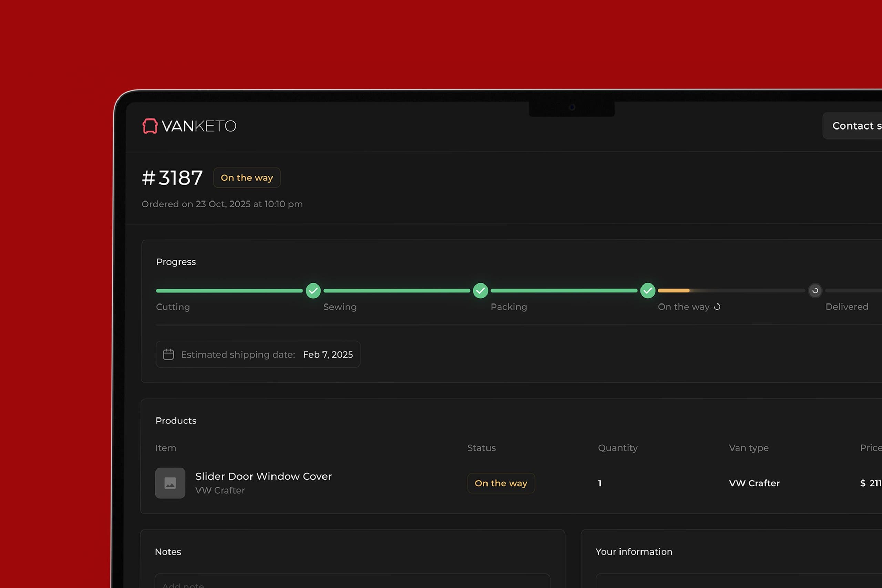Click the On the way status badge in Products row
This screenshot has width=882, height=588.
tap(501, 483)
